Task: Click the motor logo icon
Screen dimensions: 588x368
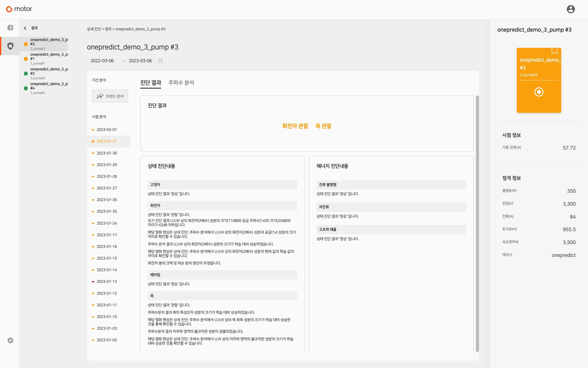Action: click(x=9, y=9)
